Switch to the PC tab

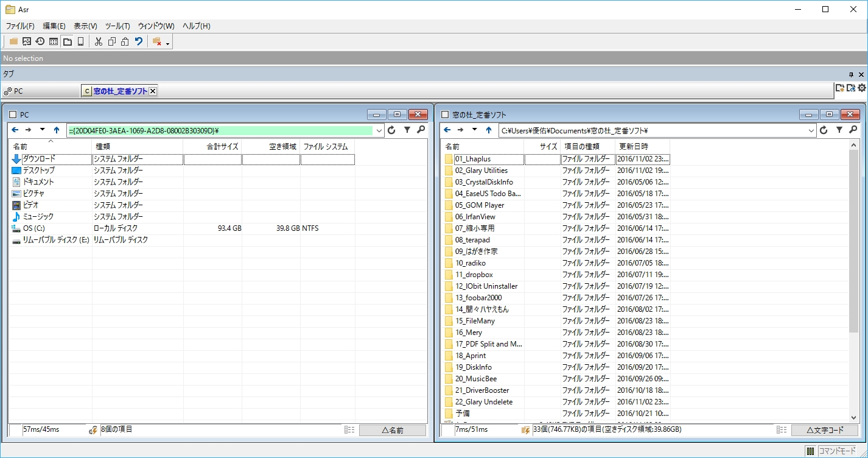(x=41, y=91)
